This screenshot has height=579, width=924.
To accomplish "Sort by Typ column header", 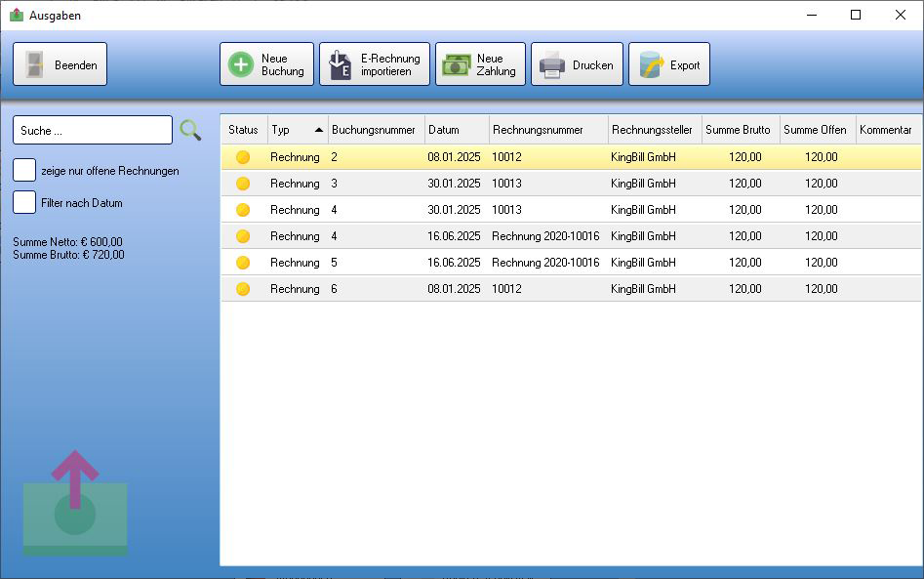I will pos(298,130).
